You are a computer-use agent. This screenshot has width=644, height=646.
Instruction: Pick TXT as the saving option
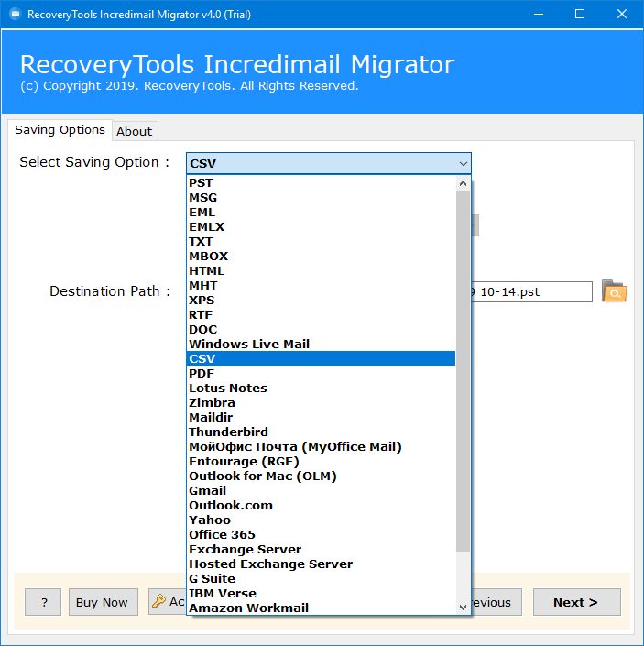click(321, 241)
